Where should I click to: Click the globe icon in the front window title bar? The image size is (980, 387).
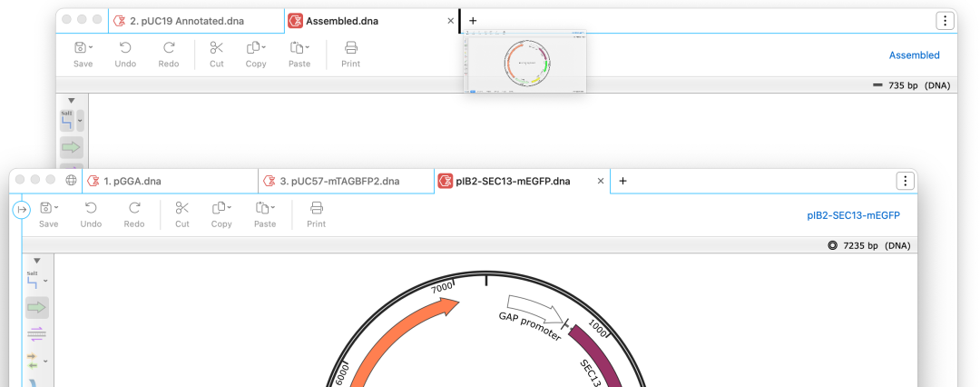click(72, 181)
